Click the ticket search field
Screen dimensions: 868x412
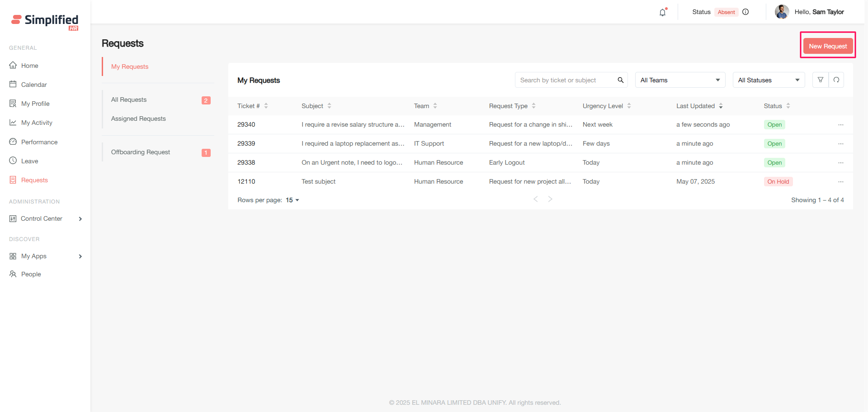tap(565, 80)
